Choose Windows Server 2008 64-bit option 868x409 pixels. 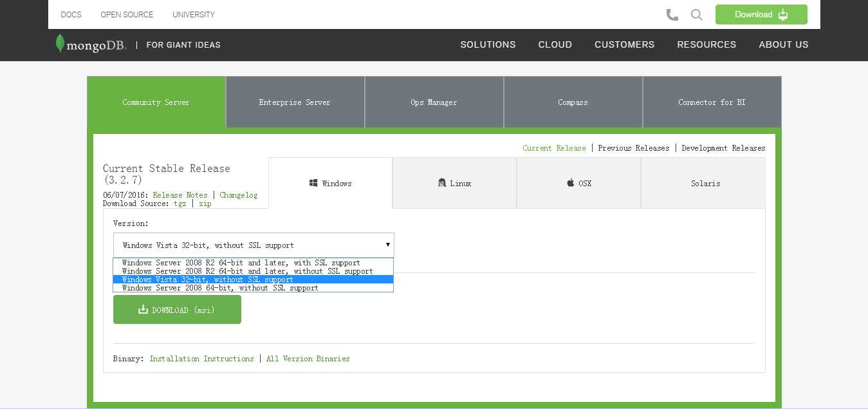(254, 288)
